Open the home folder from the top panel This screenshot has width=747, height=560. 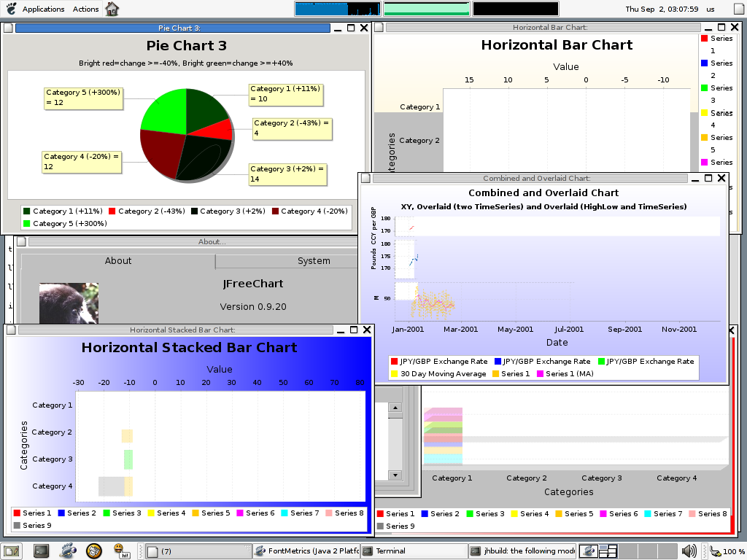point(112,9)
